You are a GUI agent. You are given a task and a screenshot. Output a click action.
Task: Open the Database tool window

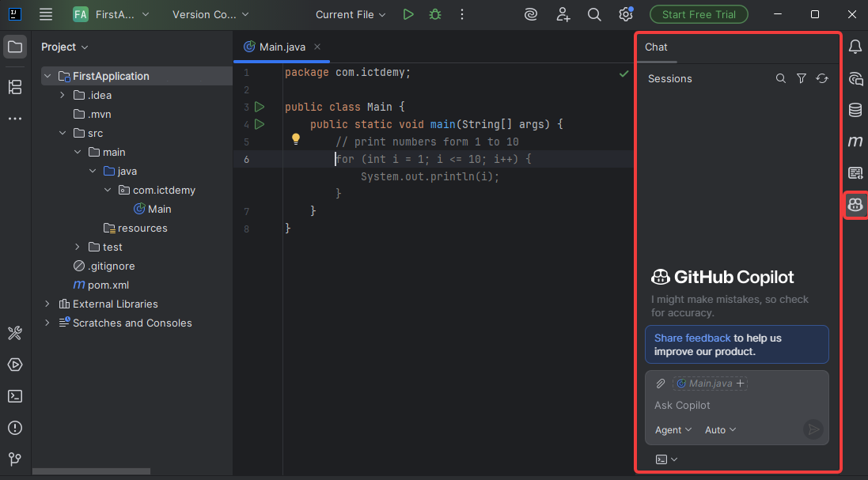855,110
